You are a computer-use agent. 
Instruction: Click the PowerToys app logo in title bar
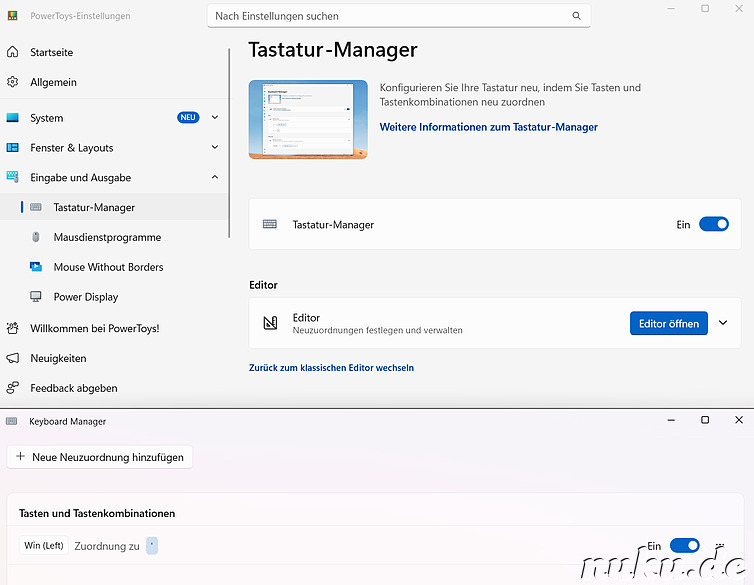click(13, 15)
